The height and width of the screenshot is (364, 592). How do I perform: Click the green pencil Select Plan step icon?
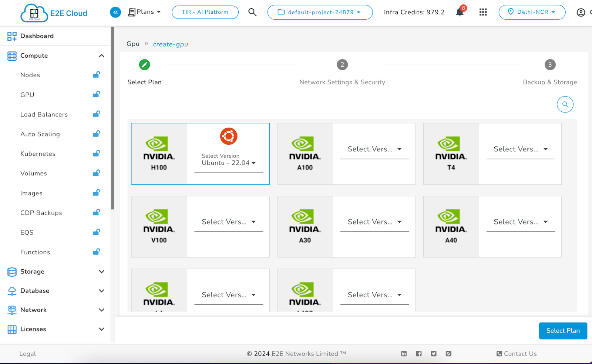point(144,65)
